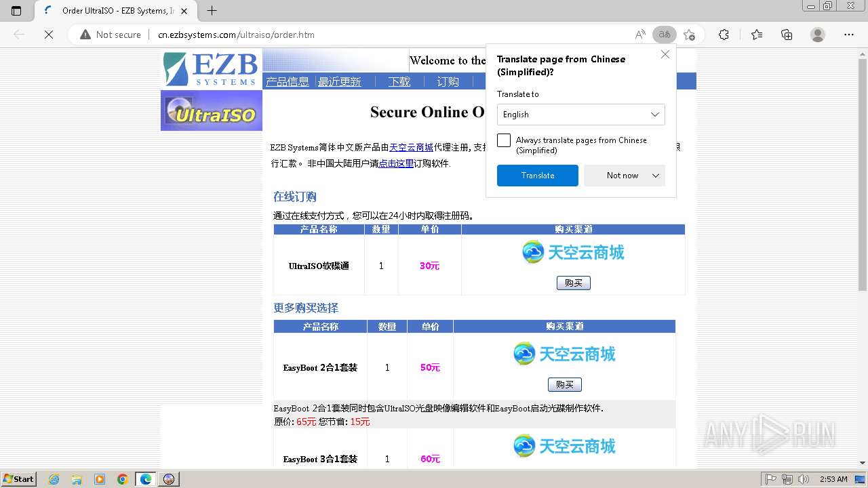Expand the Translate to English dropdown
Screen dimensions: 868x488
point(580,115)
